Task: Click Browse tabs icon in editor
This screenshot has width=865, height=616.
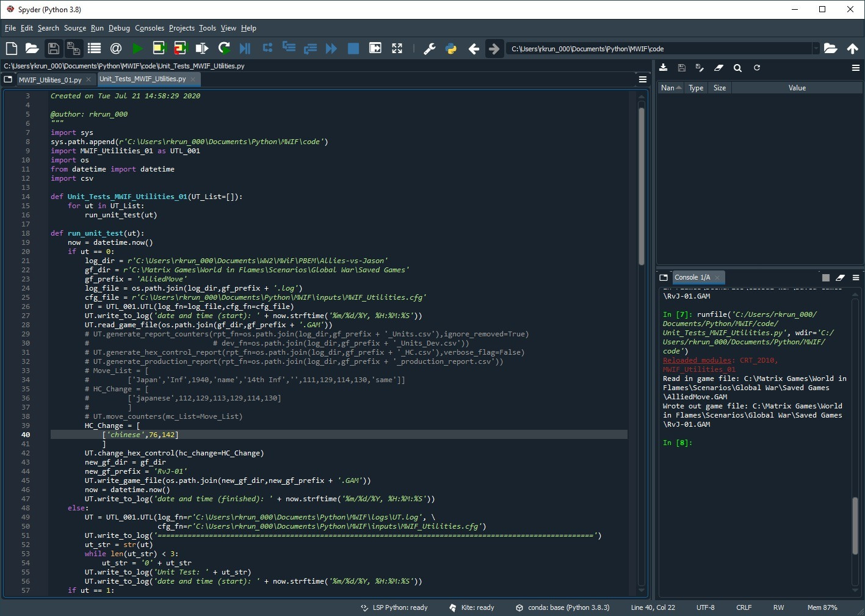Action: 8,79
